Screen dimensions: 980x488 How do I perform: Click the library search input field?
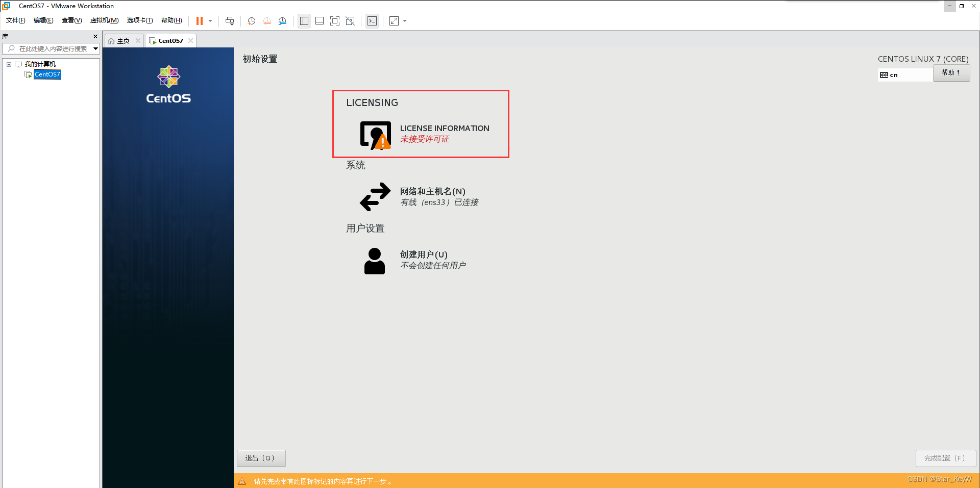coord(51,48)
